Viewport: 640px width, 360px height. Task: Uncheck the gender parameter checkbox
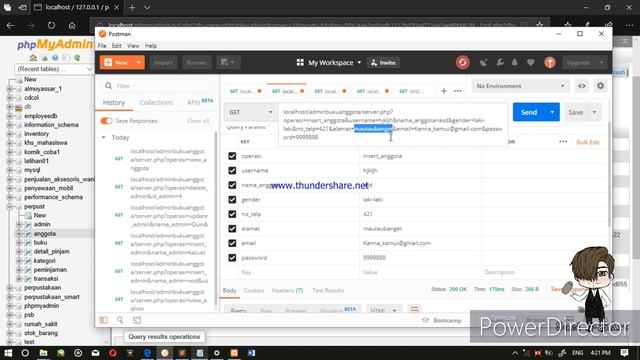(232, 200)
